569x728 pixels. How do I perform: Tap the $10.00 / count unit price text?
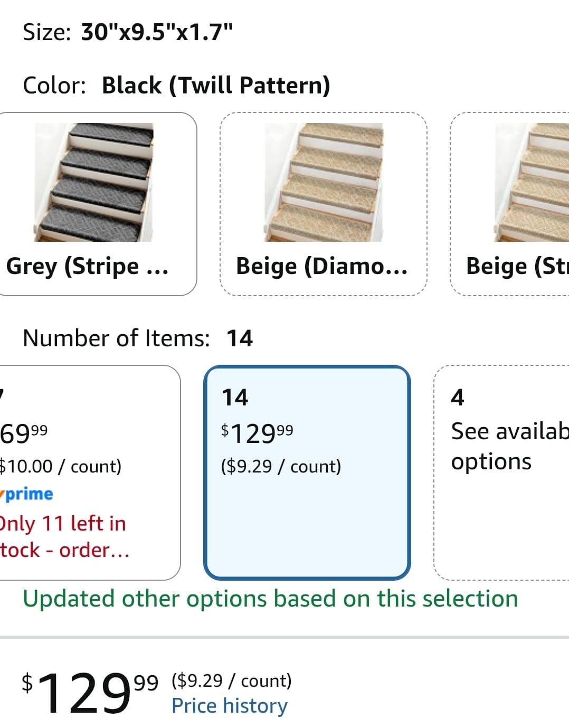pyautogui.click(x=60, y=466)
